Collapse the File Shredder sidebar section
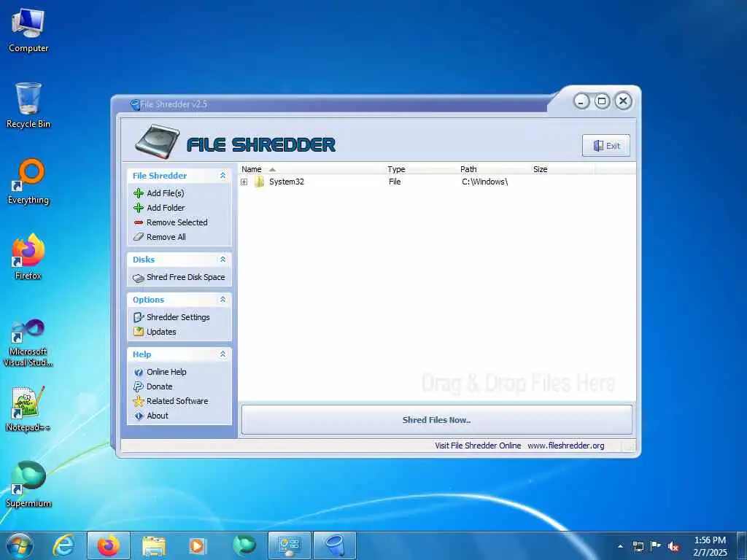The height and width of the screenshot is (560, 747). 222,176
